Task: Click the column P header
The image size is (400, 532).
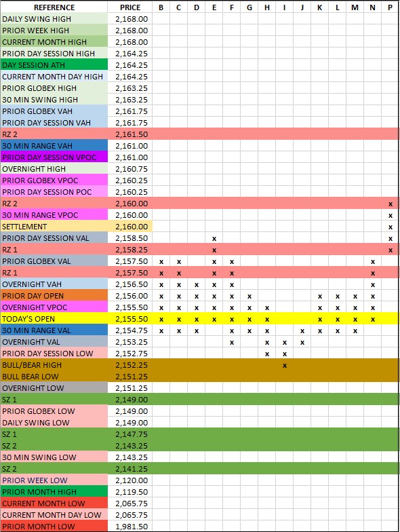Action: [x=391, y=7]
